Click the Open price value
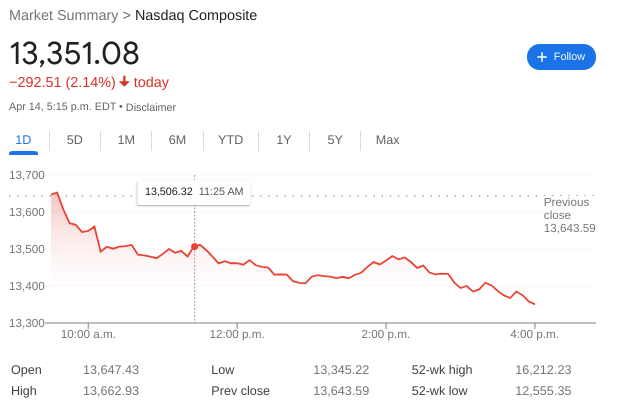This screenshot has height=408, width=627. click(x=111, y=370)
